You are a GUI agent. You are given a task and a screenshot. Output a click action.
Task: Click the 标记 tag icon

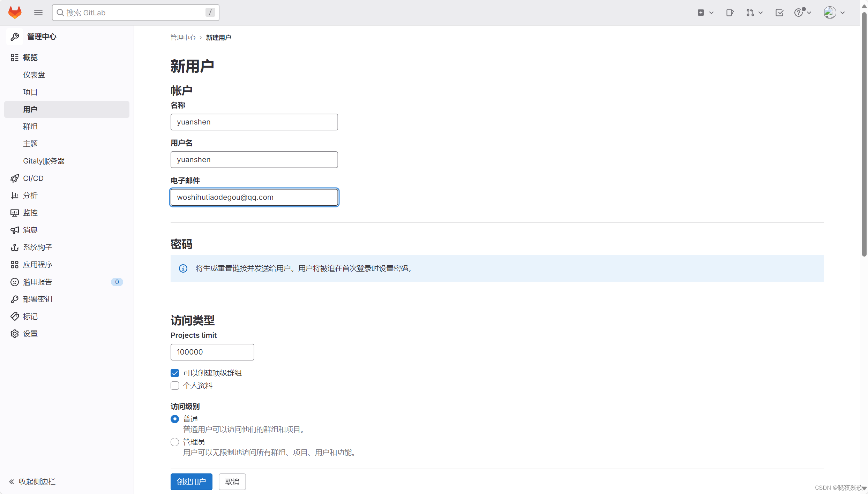coord(14,317)
